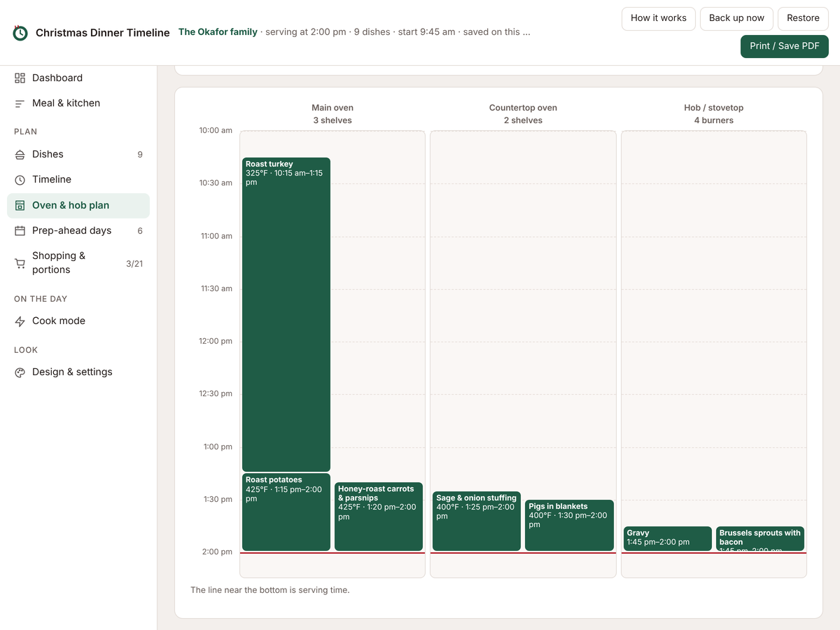The height and width of the screenshot is (630, 840).
Task: Click Back up now
Action: point(736,18)
